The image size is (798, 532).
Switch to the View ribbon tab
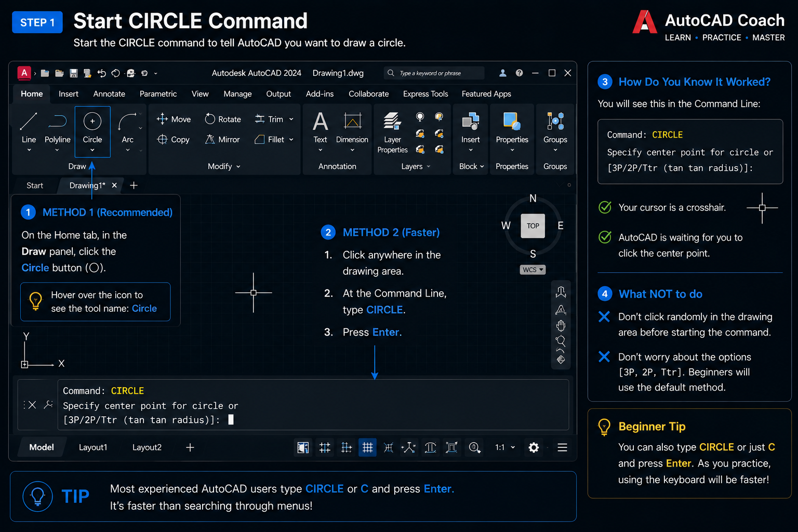click(200, 94)
